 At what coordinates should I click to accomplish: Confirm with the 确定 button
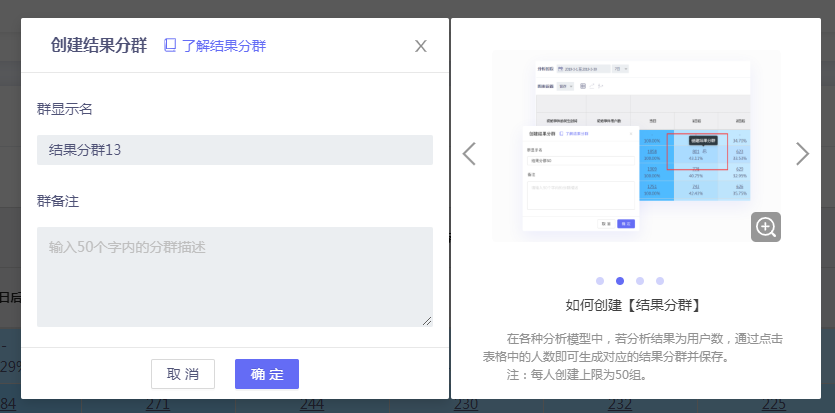pos(267,374)
